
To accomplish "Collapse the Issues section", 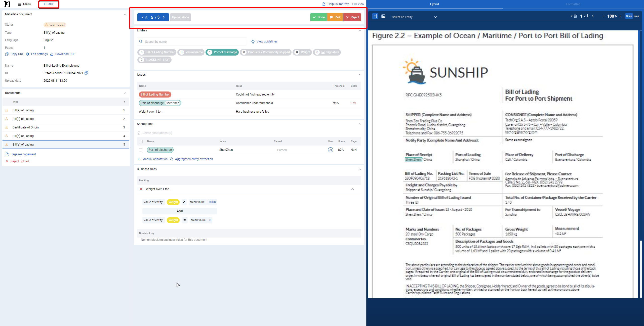I will (360, 75).
